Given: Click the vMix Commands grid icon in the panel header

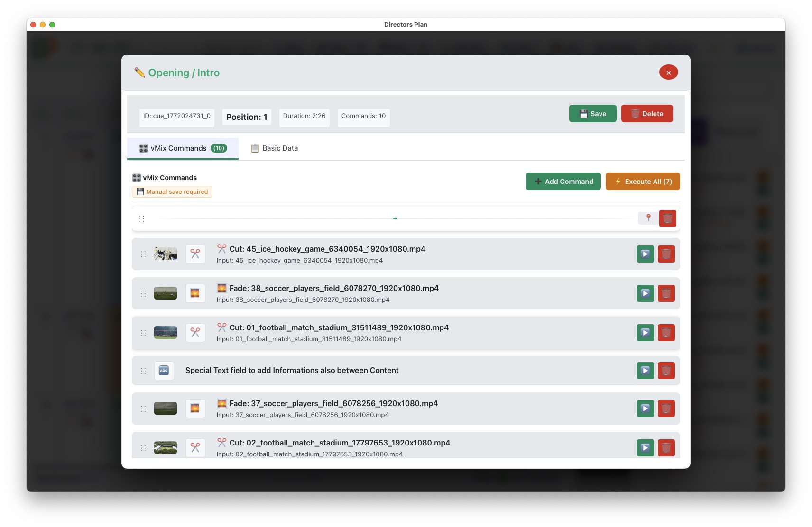Looking at the screenshot, I should click(137, 178).
